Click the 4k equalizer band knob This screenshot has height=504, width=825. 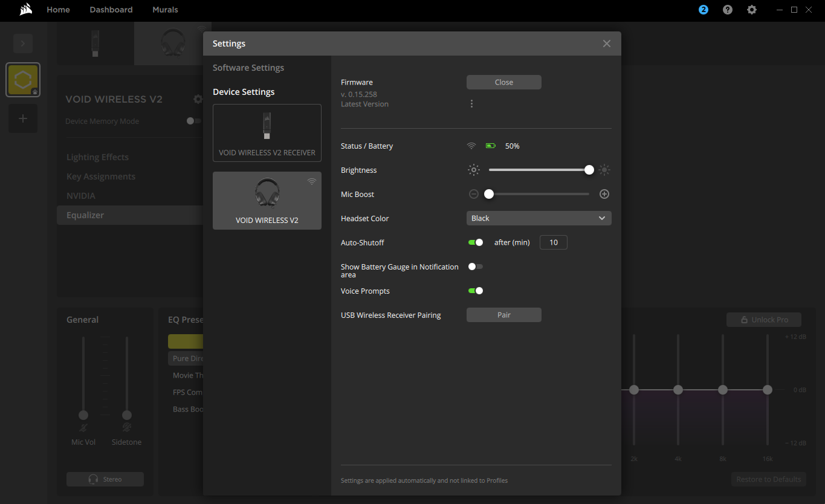678,390
